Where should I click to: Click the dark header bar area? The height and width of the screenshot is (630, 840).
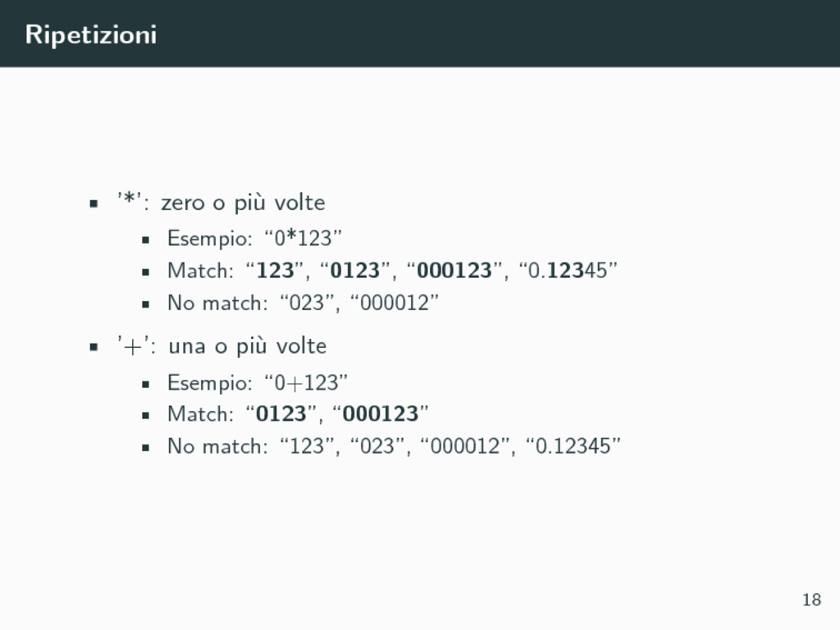coord(420,33)
